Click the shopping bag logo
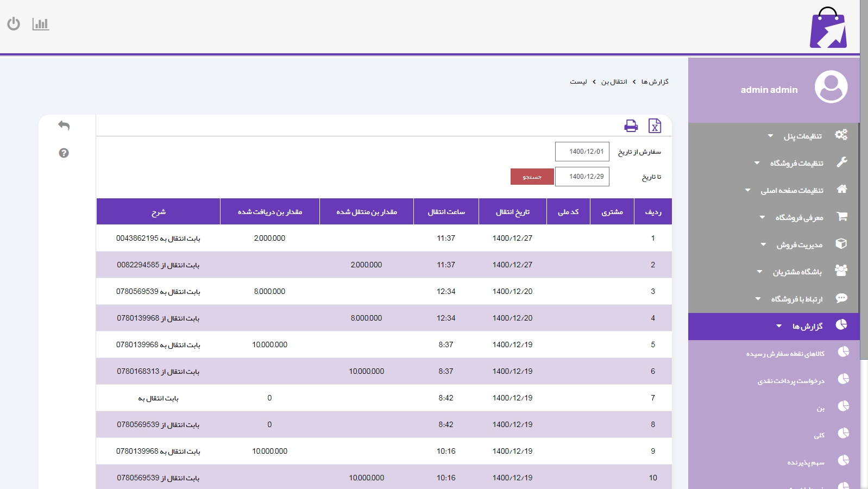868x489 pixels. pyautogui.click(x=828, y=28)
